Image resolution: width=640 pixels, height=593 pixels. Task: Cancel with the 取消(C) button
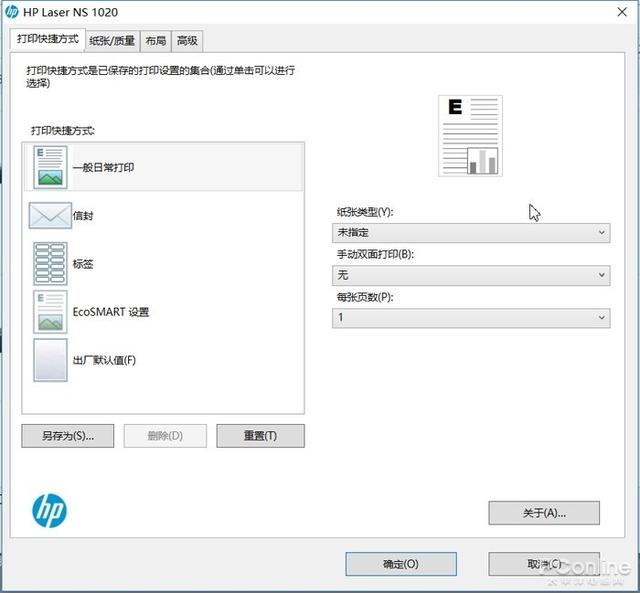pyautogui.click(x=544, y=564)
